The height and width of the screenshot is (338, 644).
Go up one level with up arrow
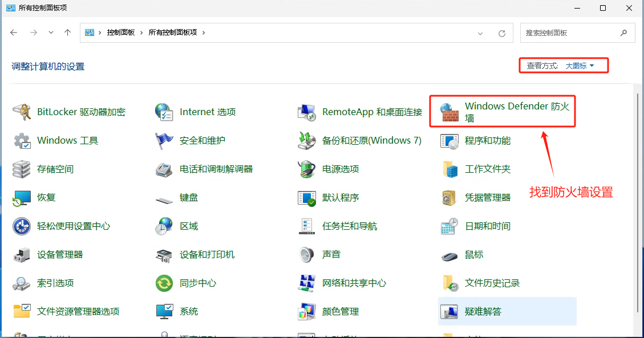click(x=67, y=33)
